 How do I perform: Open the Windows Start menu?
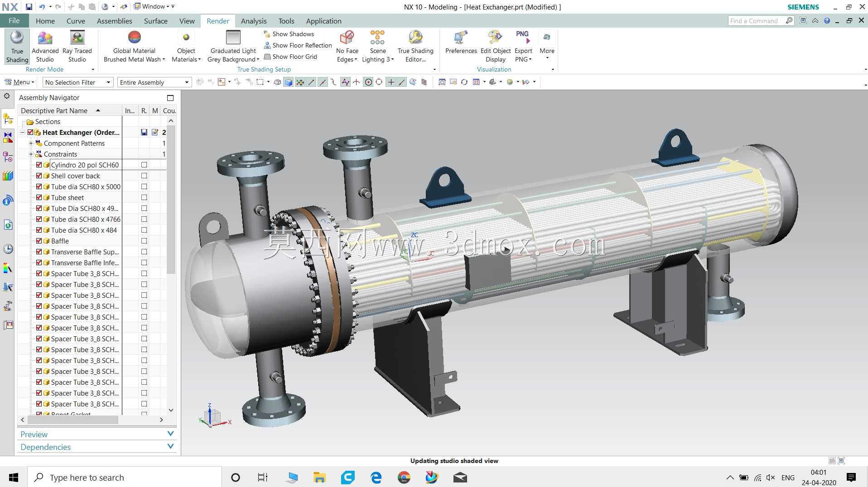pyautogui.click(x=14, y=477)
